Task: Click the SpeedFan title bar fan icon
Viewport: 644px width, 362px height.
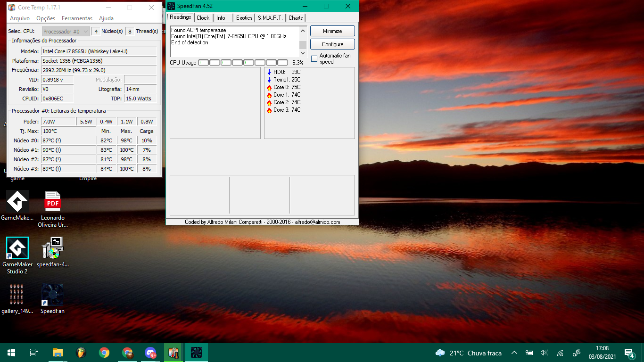Action: click(172, 6)
